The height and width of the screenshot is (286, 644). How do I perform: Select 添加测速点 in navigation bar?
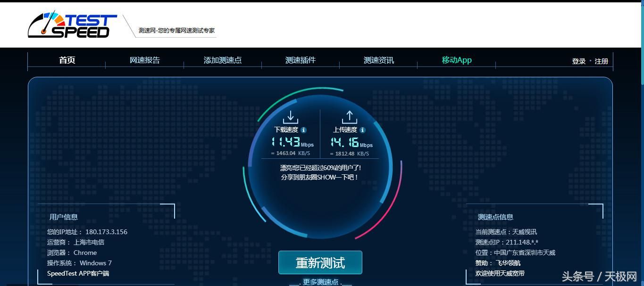pos(223,60)
